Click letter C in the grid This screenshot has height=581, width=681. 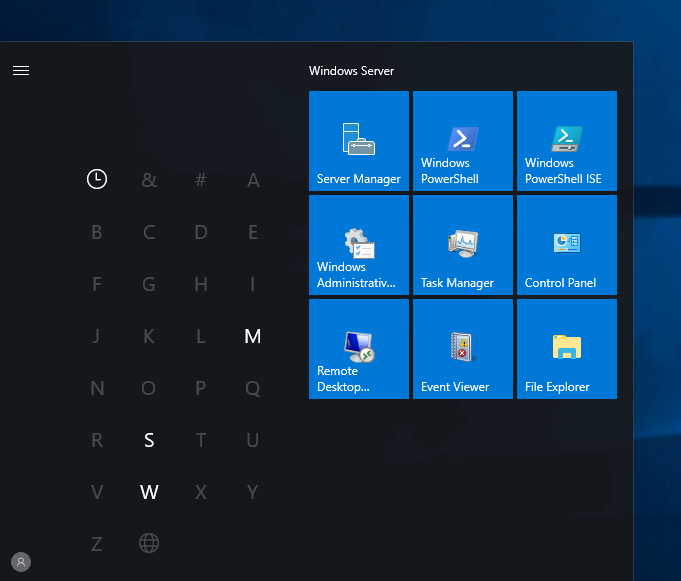pos(149,232)
